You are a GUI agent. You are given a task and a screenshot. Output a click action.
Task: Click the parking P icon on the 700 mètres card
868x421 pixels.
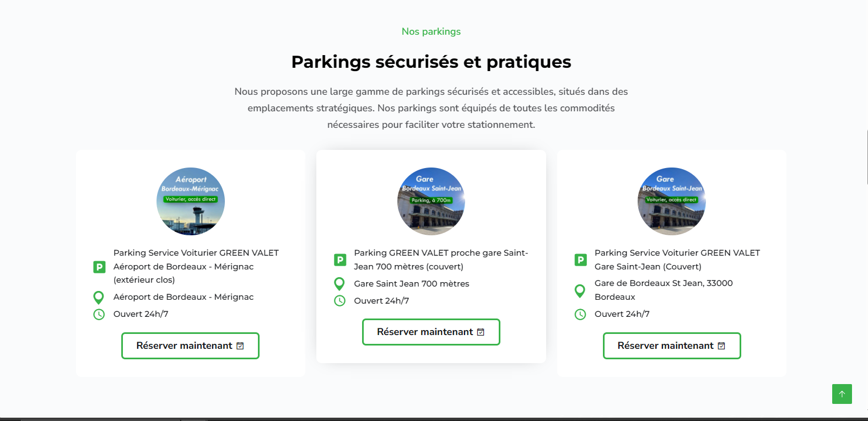(340, 260)
